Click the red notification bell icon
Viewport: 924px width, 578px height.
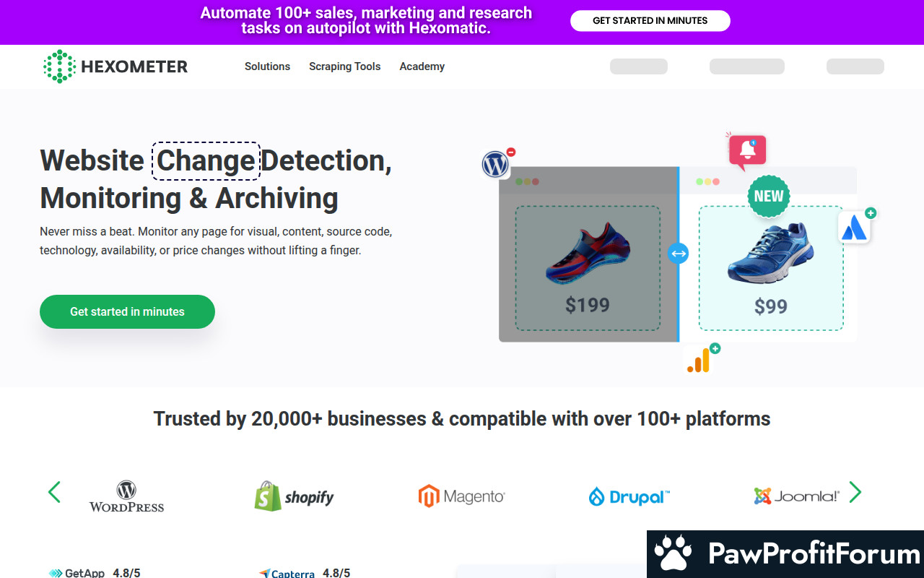tap(747, 150)
